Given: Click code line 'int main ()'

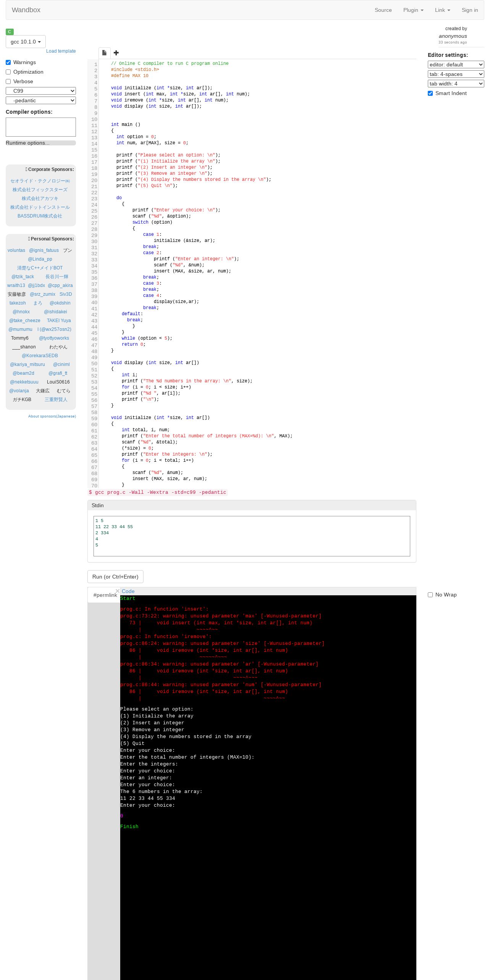Looking at the screenshot, I should pyautogui.click(x=126, y=124).
